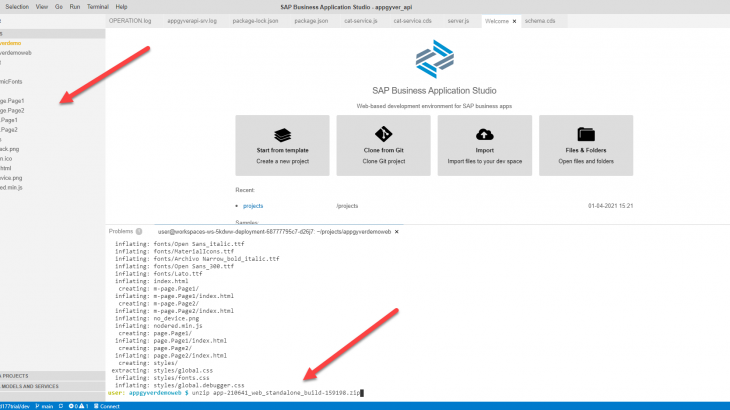Switch to the server.js tab

pyautogui.click(x=458, y=21)
